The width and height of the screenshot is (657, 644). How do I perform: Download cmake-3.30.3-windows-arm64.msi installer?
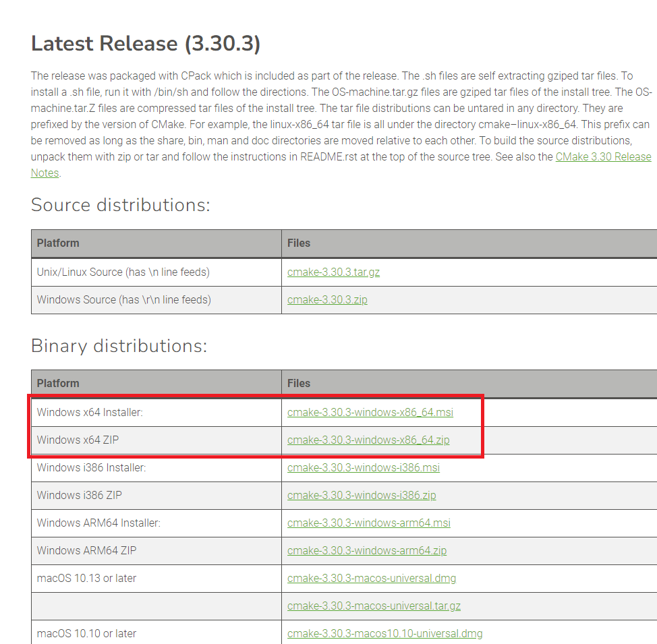coord(369,523)
